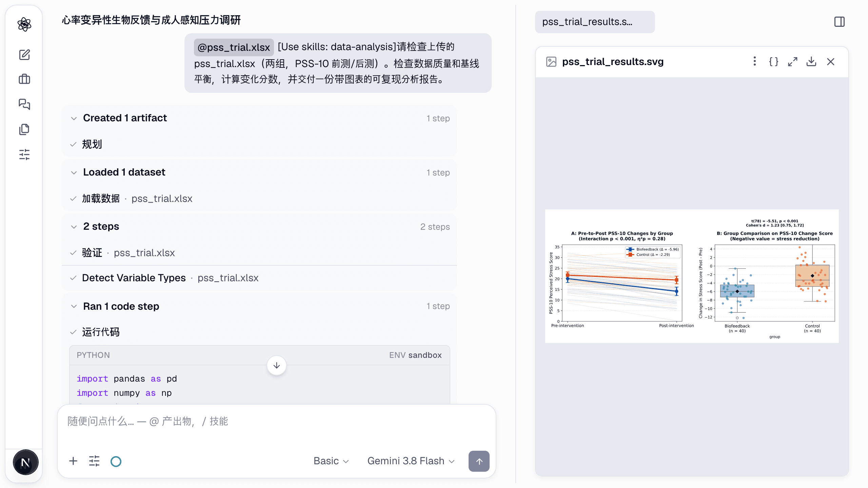The image size is (868, 488).
Task: Collapse the 'Ran 1 code step' section
Action: click(74, 306)
